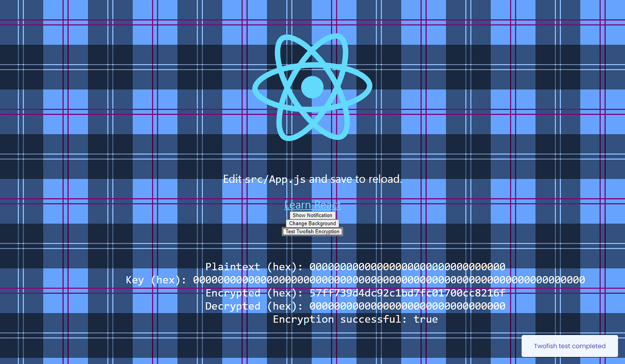This screenshot has height=364, width=625.
Task: Click the Show Notification button
Action: 312,215
